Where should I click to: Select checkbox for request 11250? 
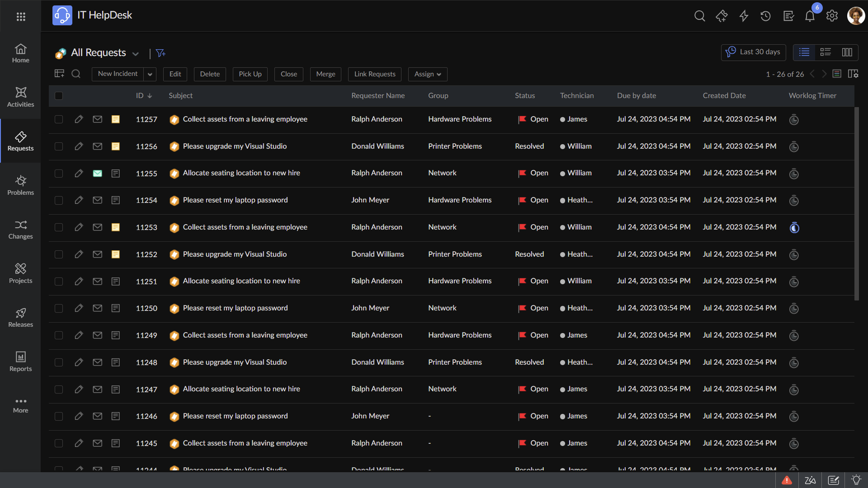[59, 308]
